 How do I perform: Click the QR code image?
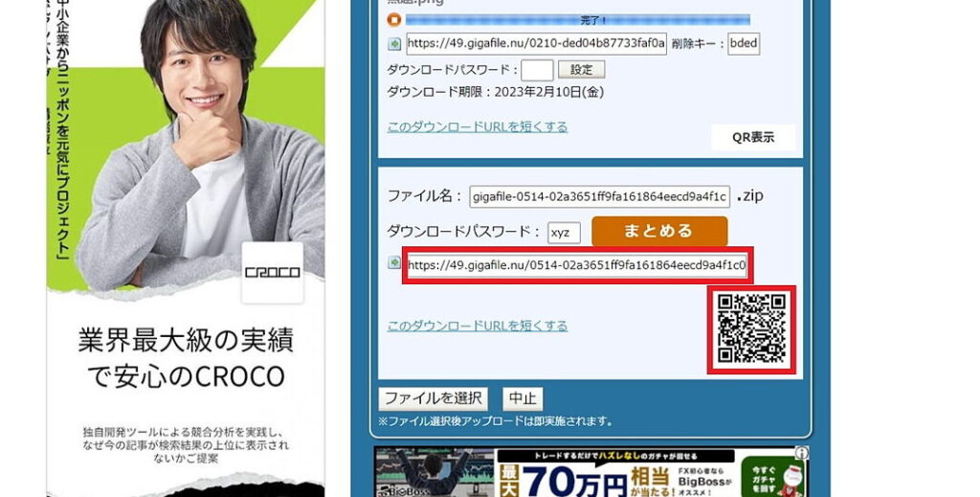[x=751, y=328]
